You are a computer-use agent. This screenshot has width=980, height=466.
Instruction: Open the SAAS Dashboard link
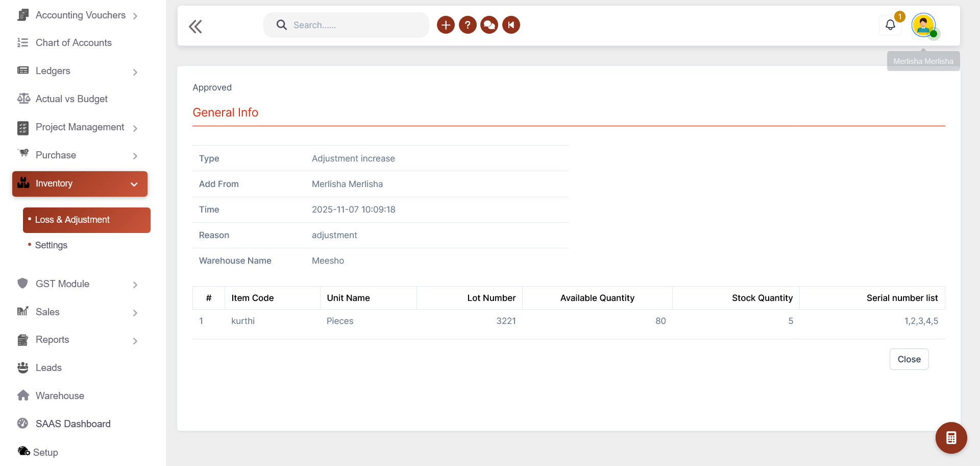(73, 424)
